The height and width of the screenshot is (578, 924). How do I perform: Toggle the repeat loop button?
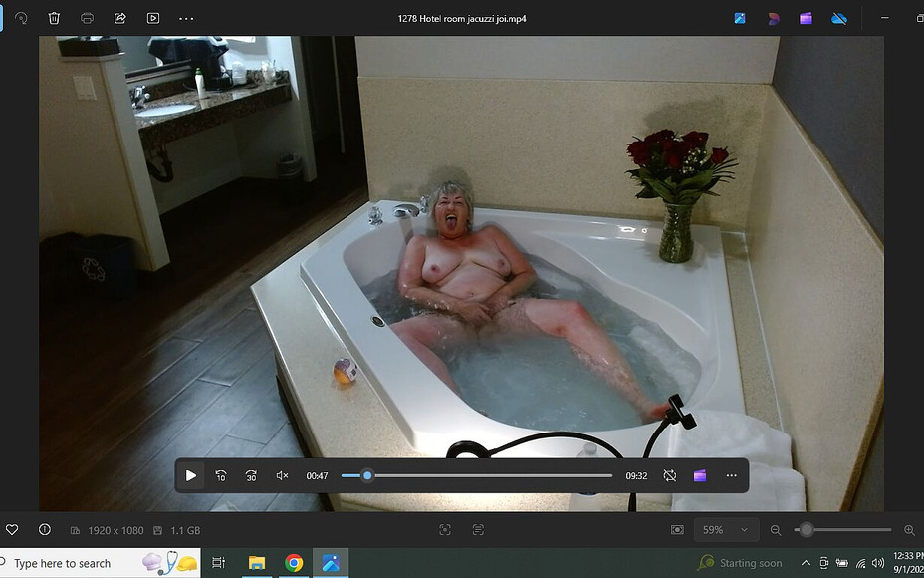tap(670, 475)
